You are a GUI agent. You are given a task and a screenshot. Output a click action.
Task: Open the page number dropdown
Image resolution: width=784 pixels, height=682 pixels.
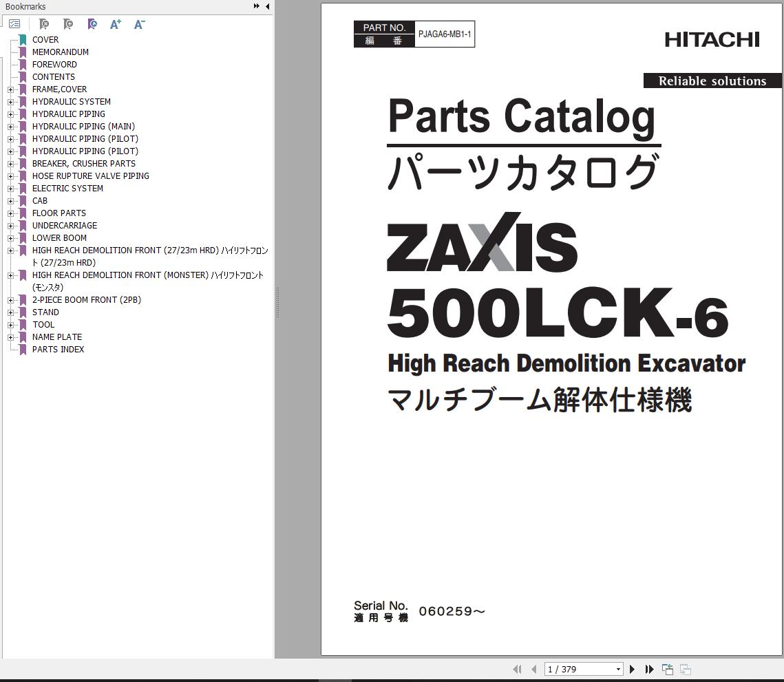pyautogui.click(x=619, y=669)
